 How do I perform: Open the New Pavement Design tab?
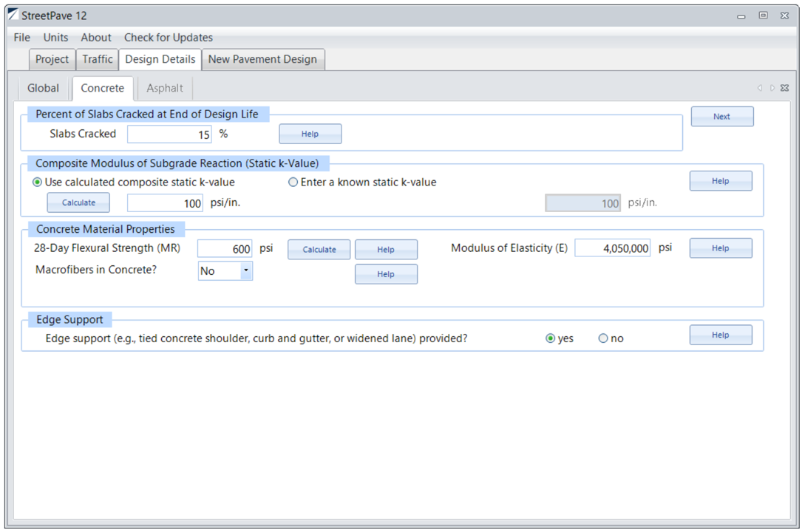(x=262, y=59)
